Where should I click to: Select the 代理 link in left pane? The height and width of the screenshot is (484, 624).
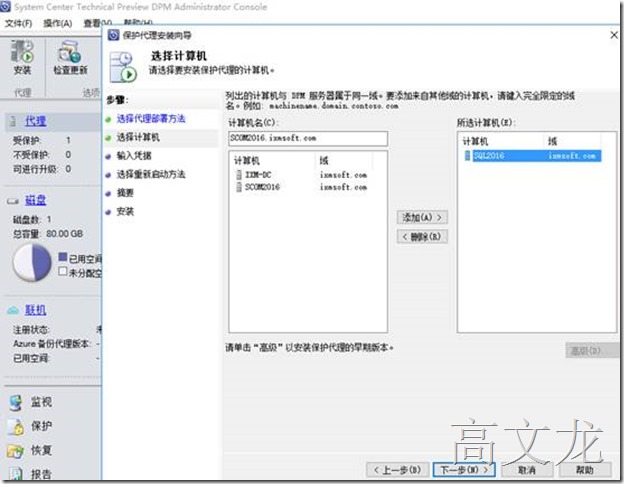(35, 121)
